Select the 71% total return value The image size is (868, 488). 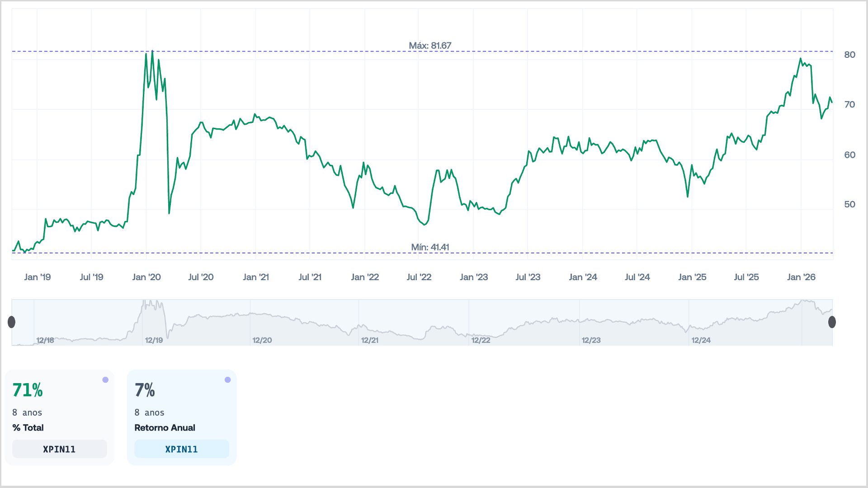(x=28, y=390)
